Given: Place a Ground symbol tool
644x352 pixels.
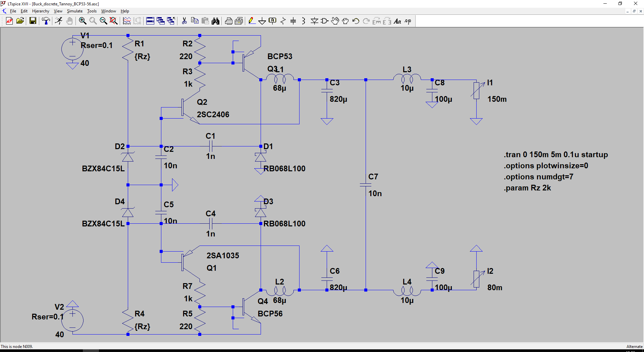Looking at the screenshot, I should pos(262,21).
